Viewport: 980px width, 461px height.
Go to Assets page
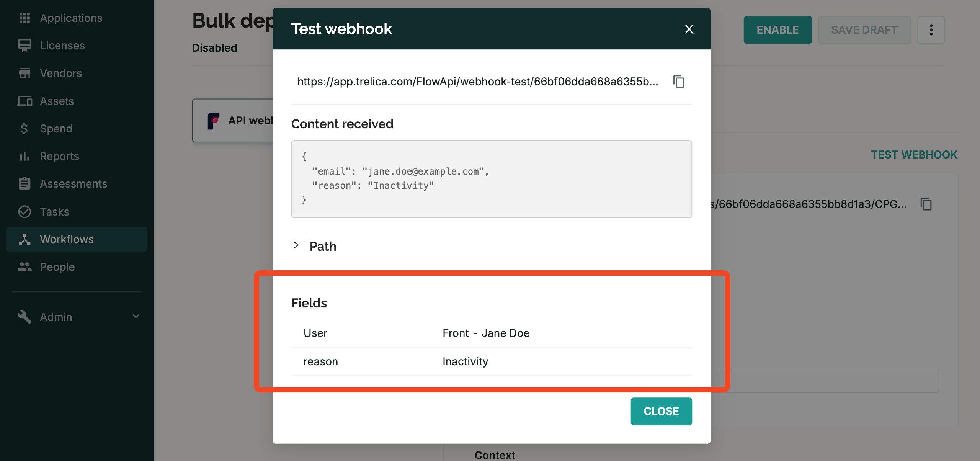[57, 101]
